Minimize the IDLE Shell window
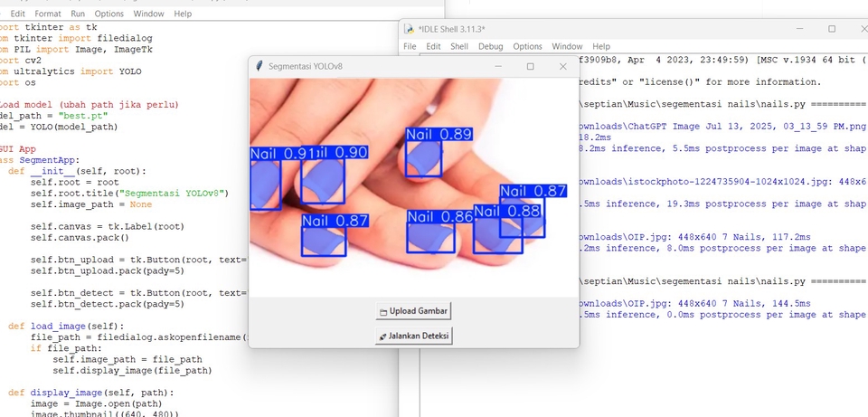The width and height of the screenshot is (868, 417). 791,29
